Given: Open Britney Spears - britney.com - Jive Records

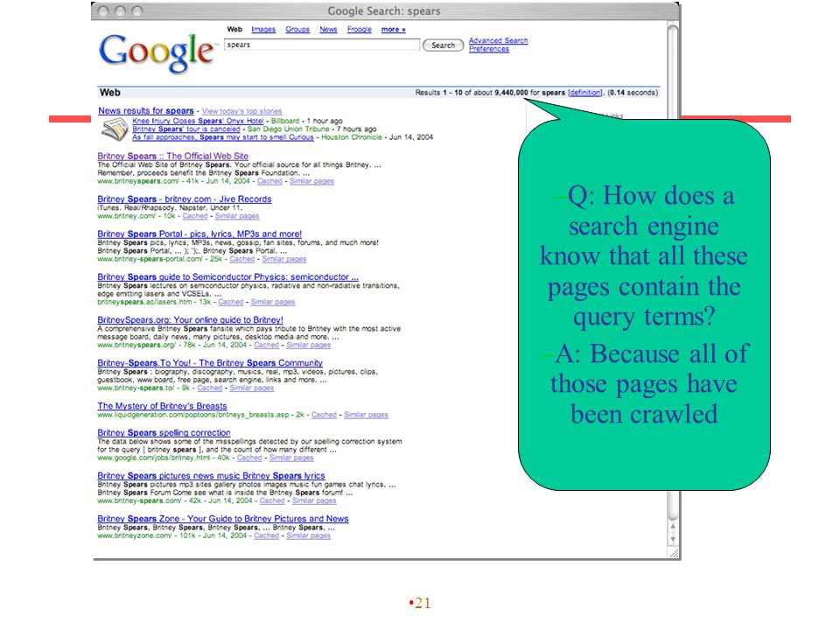Looking at the screenshot, I should click(185, 199).
